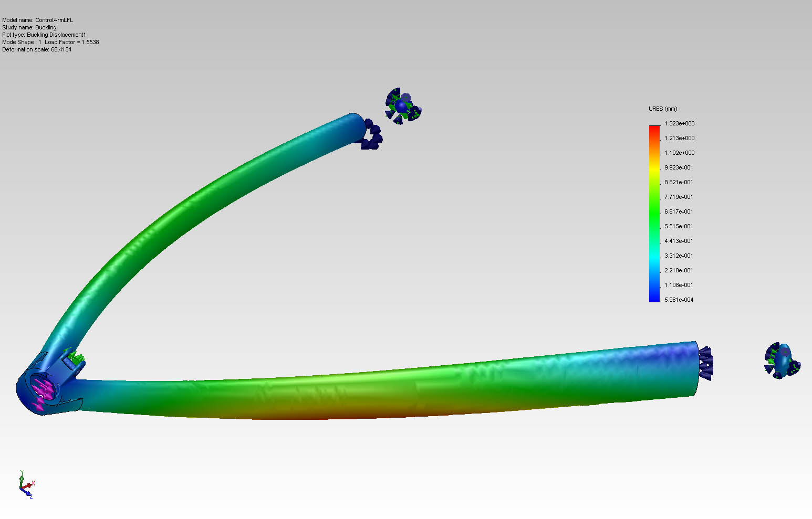Select the Study name Buckling annotation
The height and width of the screenshot is (519, 812).
pyautogui.click(x=29, y=27)
